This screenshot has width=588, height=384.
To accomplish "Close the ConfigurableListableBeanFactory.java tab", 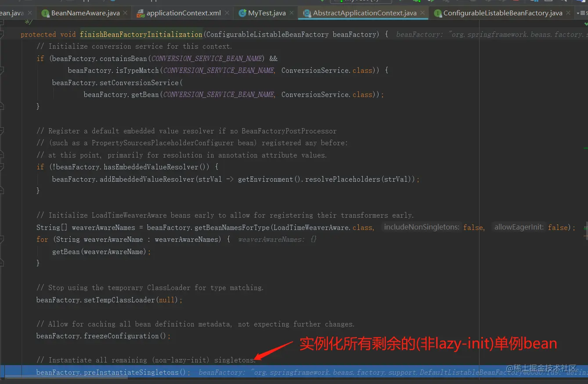I will pos(568,13).
